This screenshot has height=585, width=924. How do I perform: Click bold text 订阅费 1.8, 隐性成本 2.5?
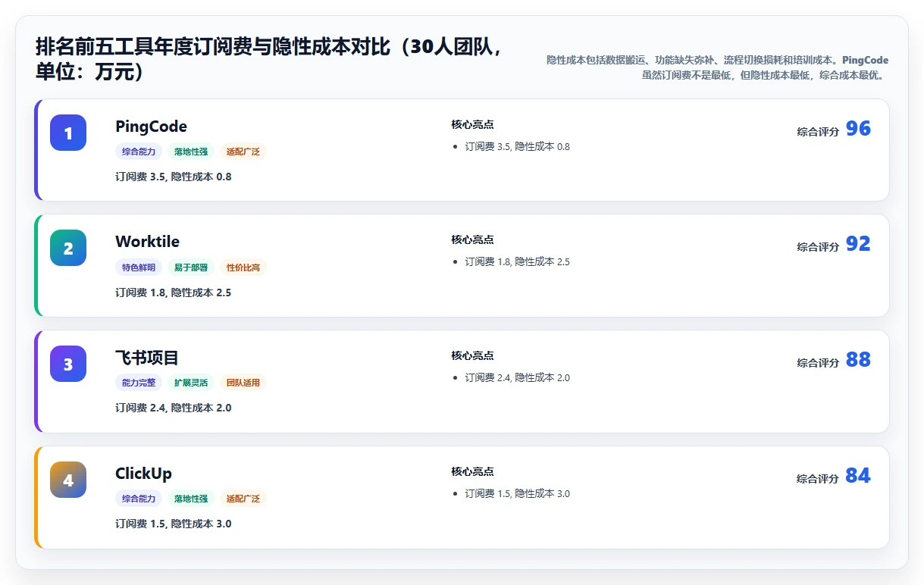click(174, 292)
